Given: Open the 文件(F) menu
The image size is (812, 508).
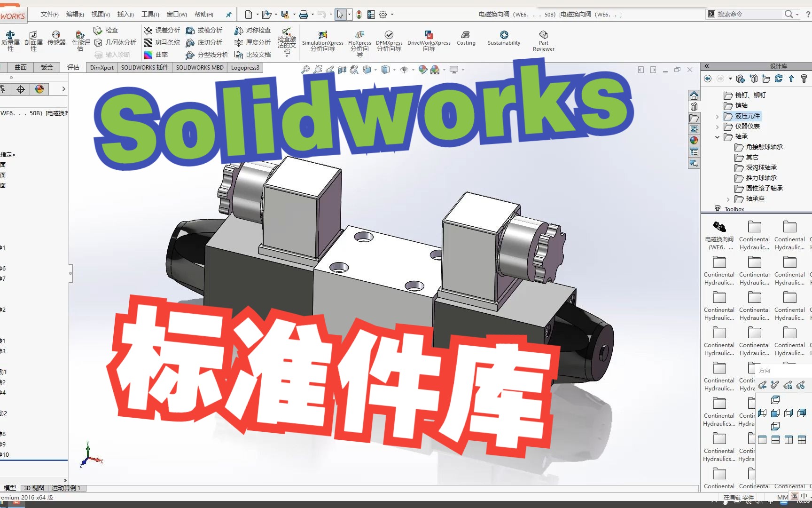Looking at the screenshot, I should pyautogui.click(x=49, y=14).
